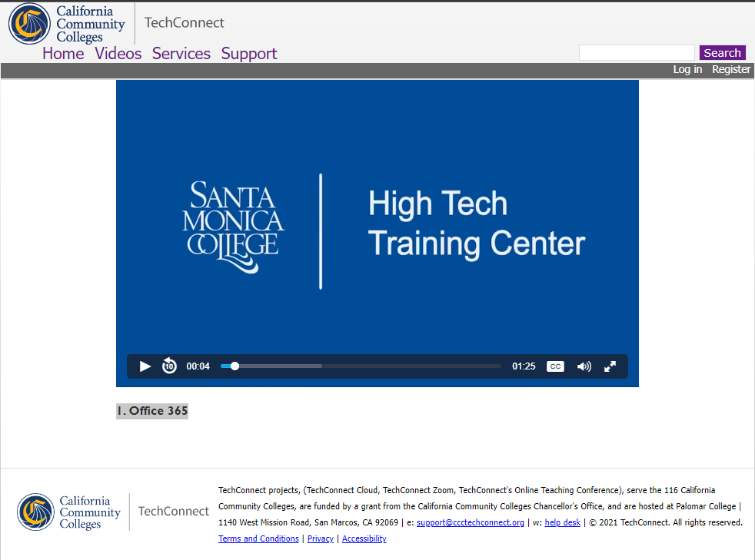This screenshot has width=755, height=560.
Task: Click the video progress slider handle
Action: pos(234,366)
